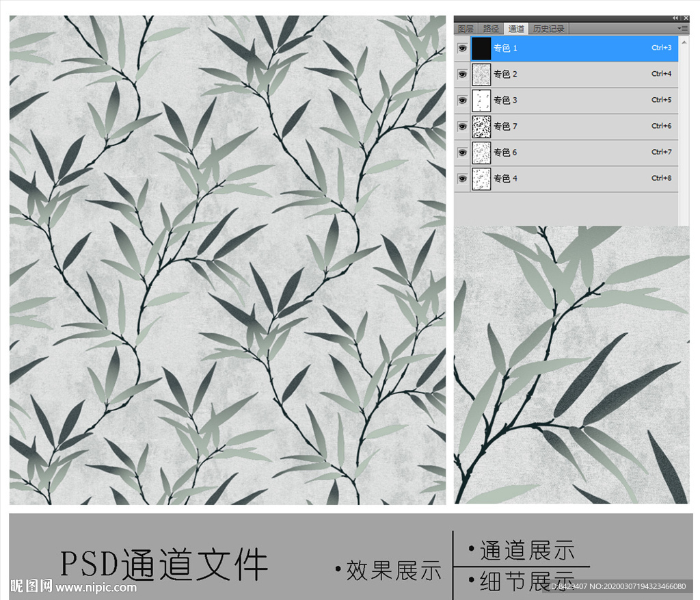Click the 专色 3 channel thumbnail

pyautogui.click(x=481, y=101)
